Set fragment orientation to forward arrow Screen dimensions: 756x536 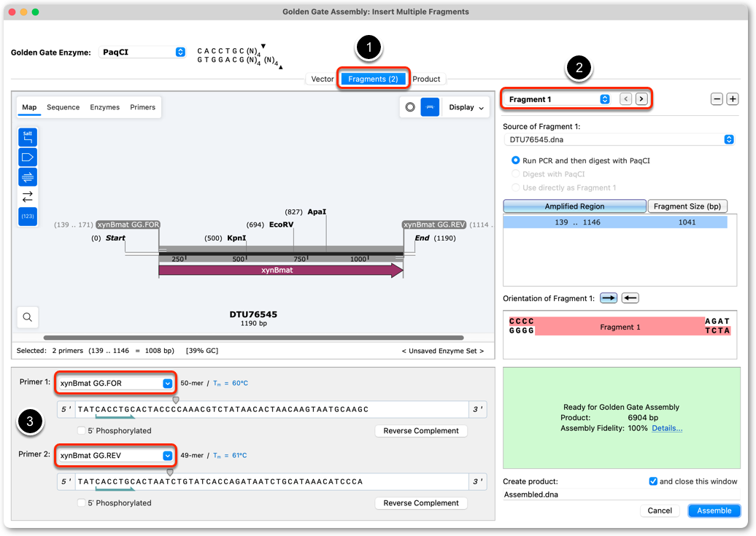pos(609,298)
